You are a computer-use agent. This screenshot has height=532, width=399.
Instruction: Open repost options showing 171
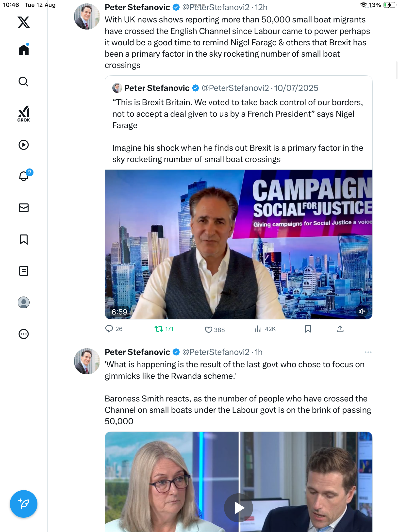[x=159, y=329]
